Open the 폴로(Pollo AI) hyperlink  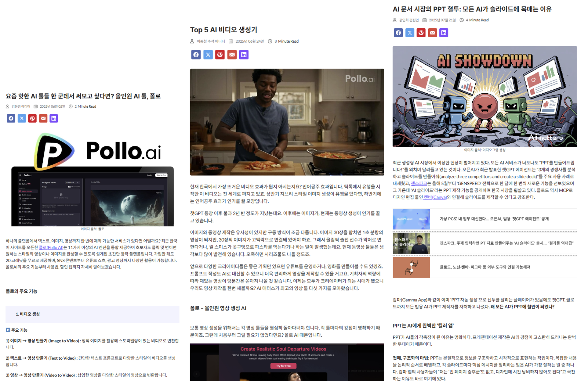(51, 247)
